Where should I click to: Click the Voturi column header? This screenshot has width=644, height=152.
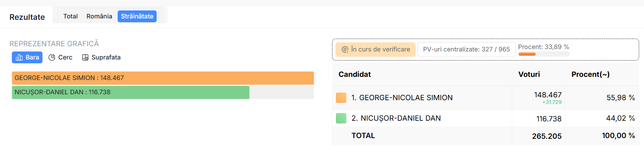click(529, 74)
